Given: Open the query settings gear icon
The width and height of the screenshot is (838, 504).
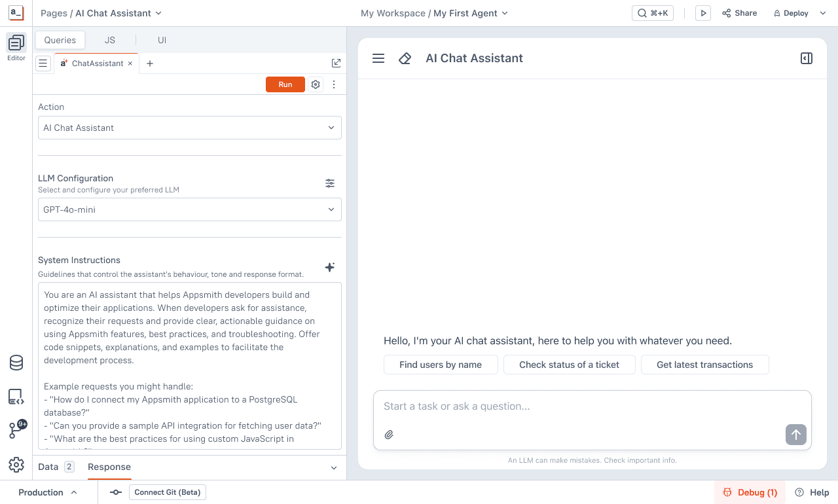Looking at the screenshot, I should tap(316, 84).
